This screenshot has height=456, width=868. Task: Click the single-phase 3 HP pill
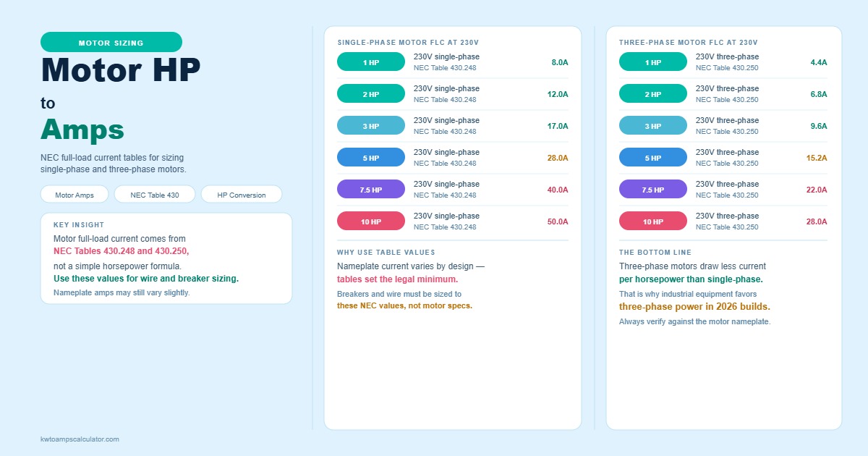tap(371, 126)
